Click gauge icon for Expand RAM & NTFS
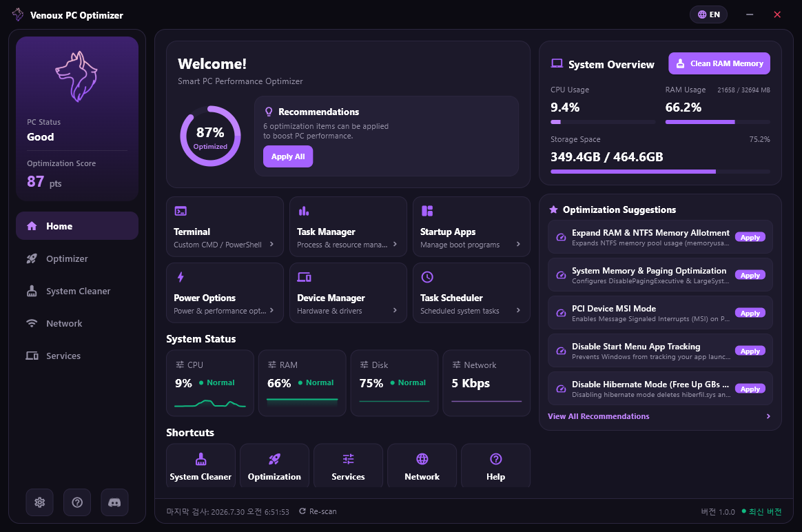Screen dimensions: 802x532 (561, 237)
